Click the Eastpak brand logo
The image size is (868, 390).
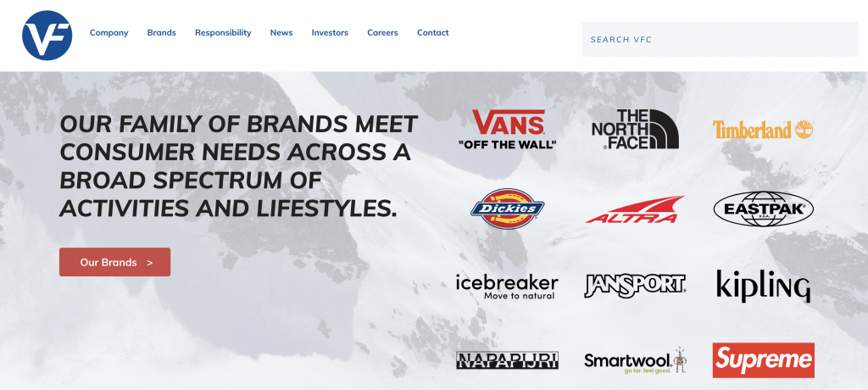[x=764, y=209]
